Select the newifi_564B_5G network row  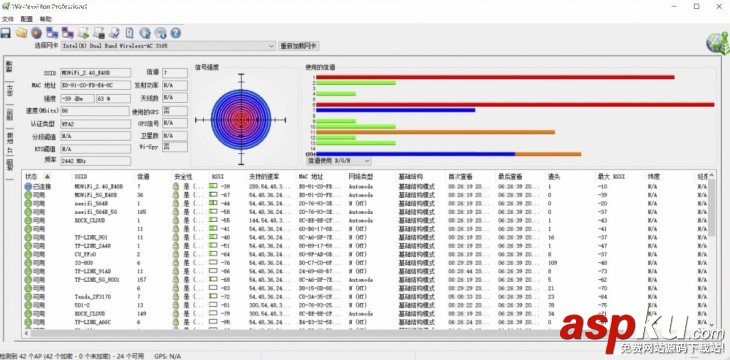366,212
